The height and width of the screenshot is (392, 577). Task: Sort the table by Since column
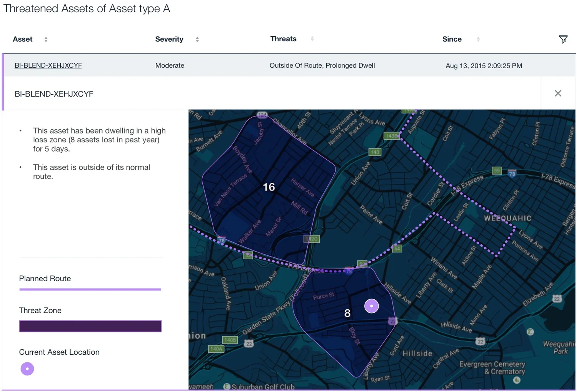[478, 39]
